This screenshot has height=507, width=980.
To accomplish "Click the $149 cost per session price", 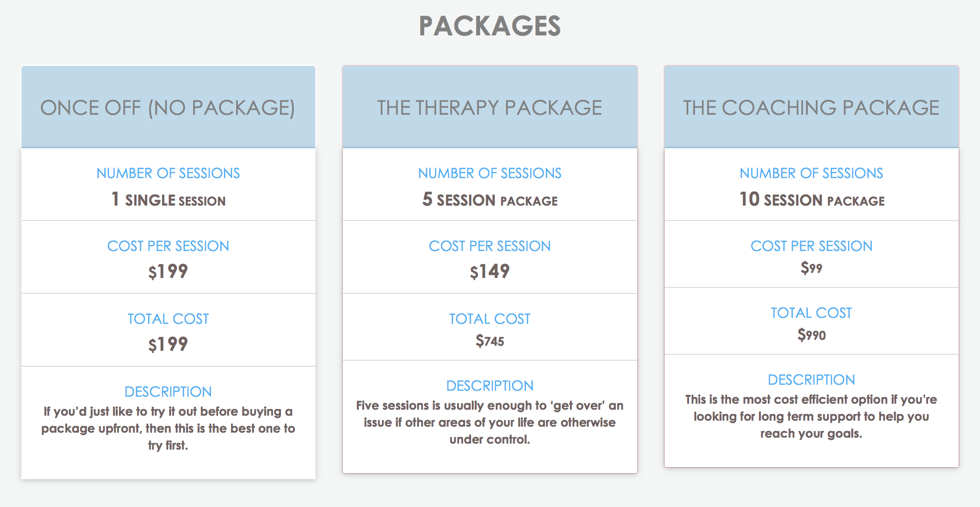I will [x=490, y=271].
